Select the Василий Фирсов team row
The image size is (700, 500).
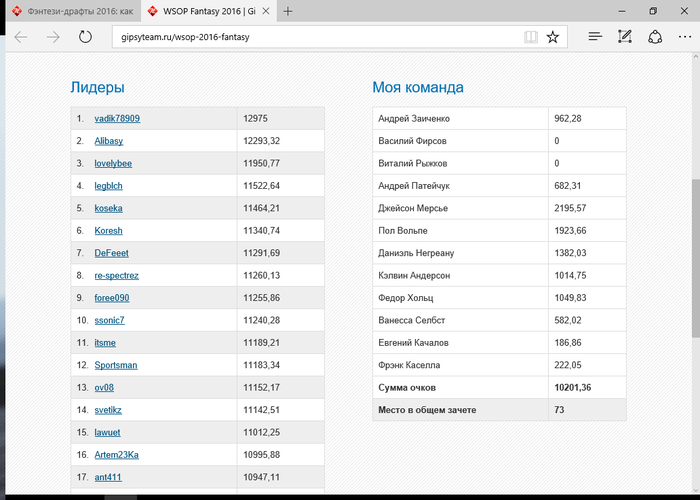pos(499,141)
